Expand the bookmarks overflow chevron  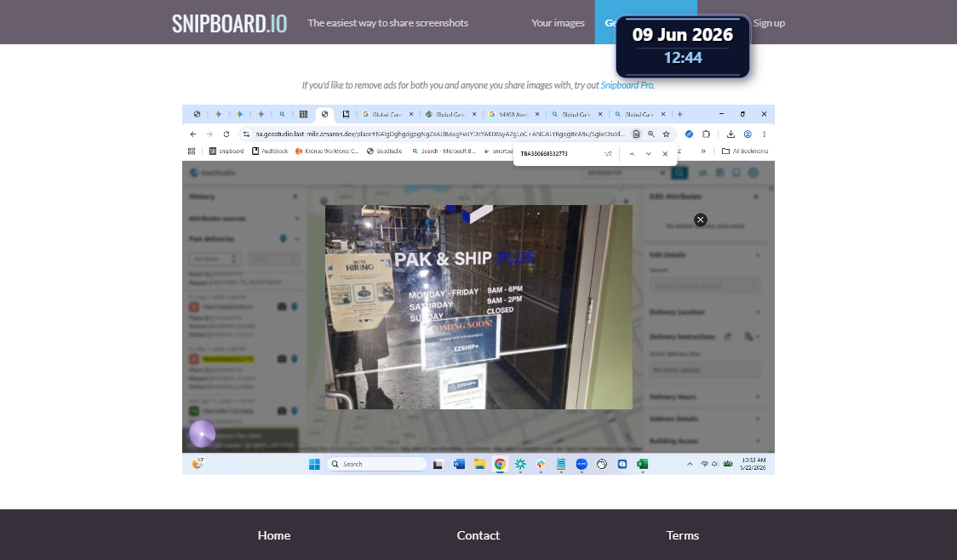pyautogui.click(x=703, y=151)
